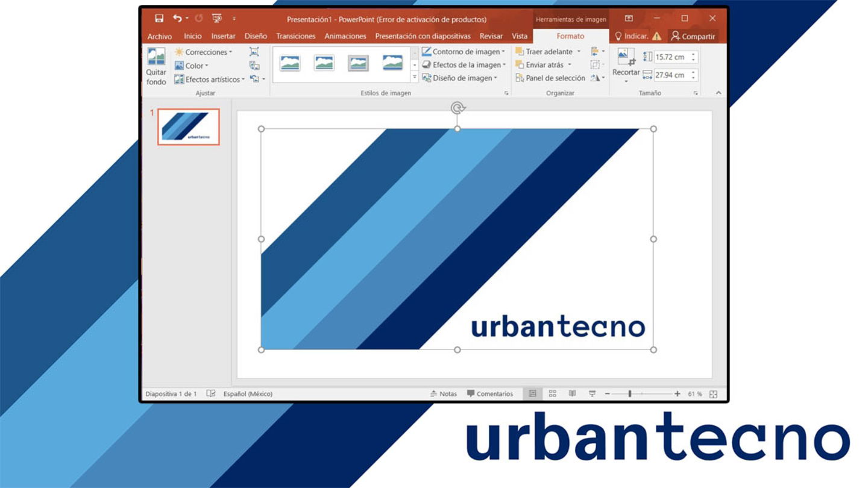868x488 pixels.
Task: Collapse the ribbon with the chevron
Action: coord(719,93)
